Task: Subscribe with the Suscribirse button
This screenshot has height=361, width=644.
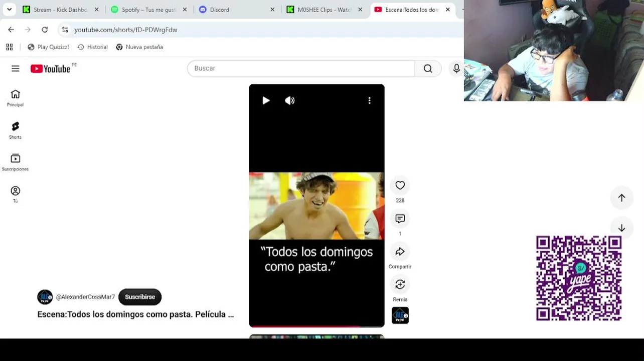Action: (x=140, y=297)
